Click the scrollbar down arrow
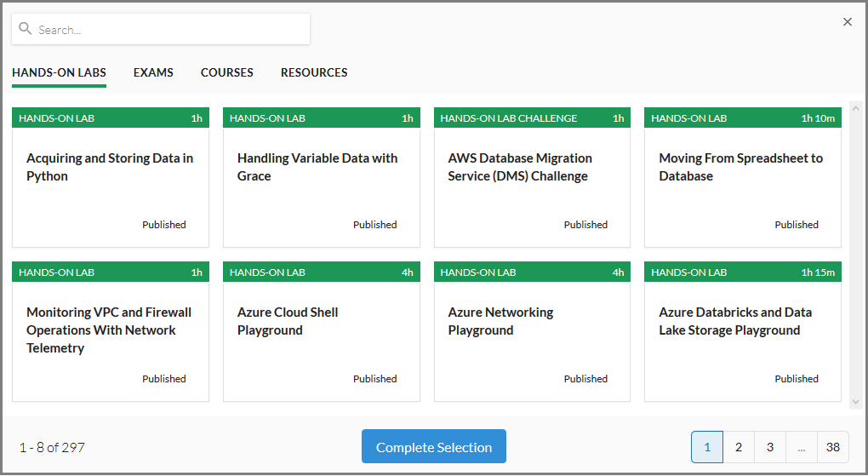 (855, 402)
